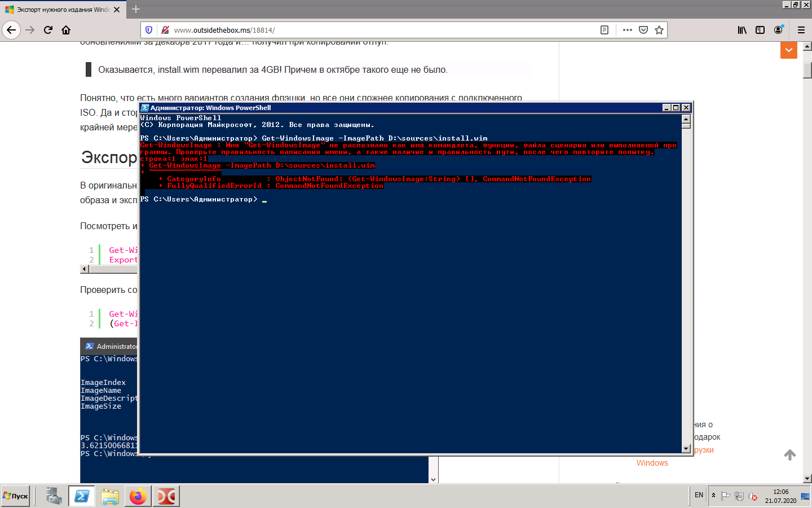Close the Экспорт нужного издания tab
This screenshot has width=812, height=508.
[117, 10]
